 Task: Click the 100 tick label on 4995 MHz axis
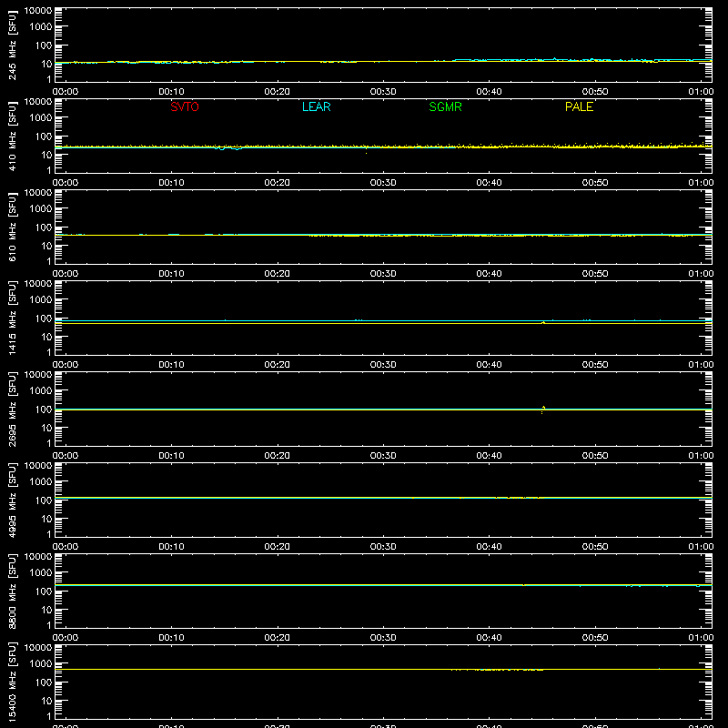44,500
